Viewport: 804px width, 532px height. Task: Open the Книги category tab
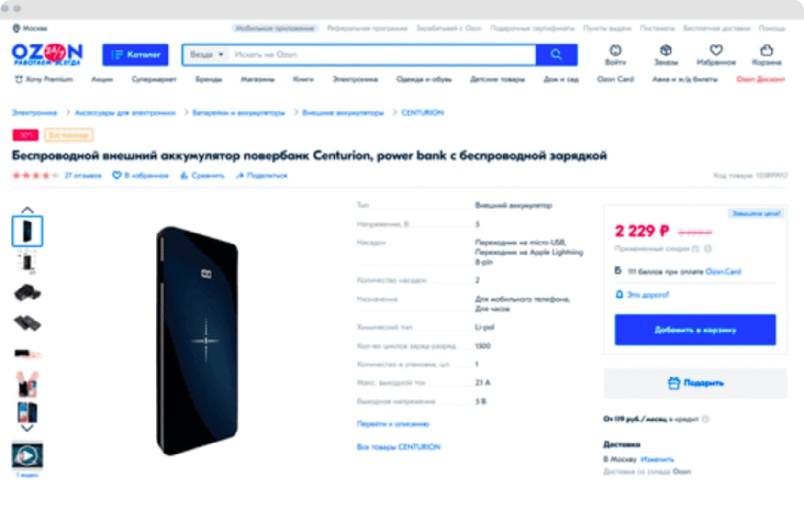coord(303,79)
